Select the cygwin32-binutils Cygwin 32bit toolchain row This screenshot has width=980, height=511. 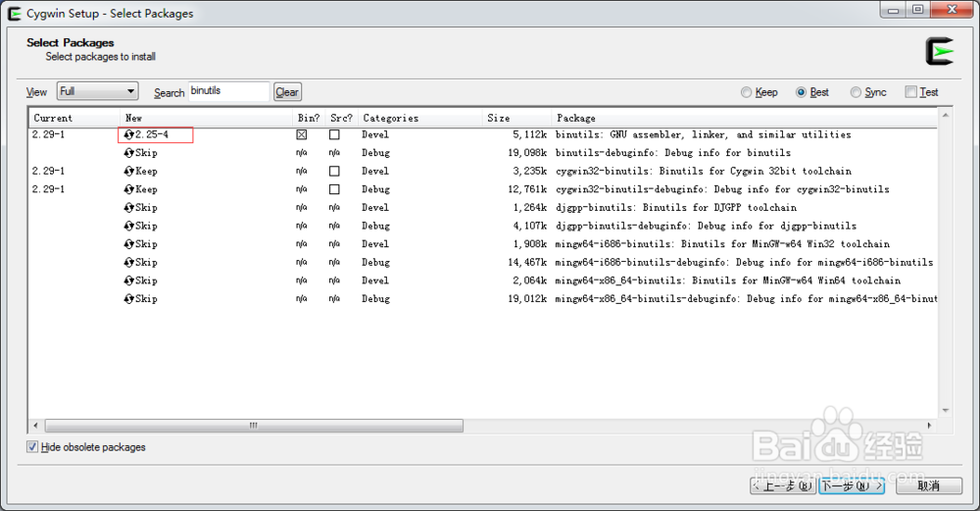(x=703, y=171)
